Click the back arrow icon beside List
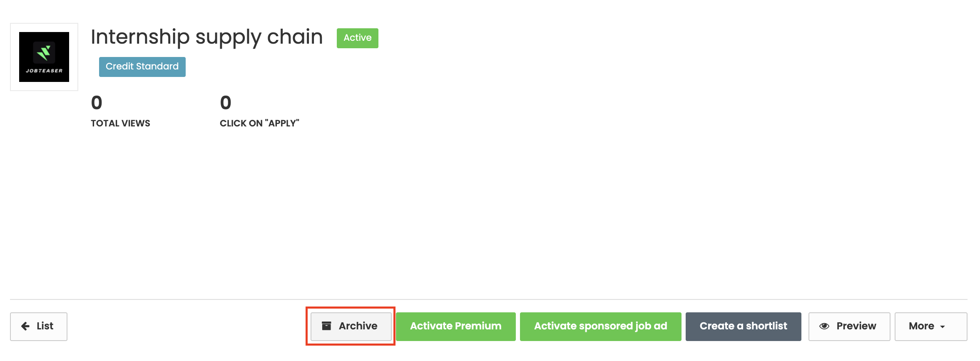This screenshot has width=980, height=361. pos(25,326)
